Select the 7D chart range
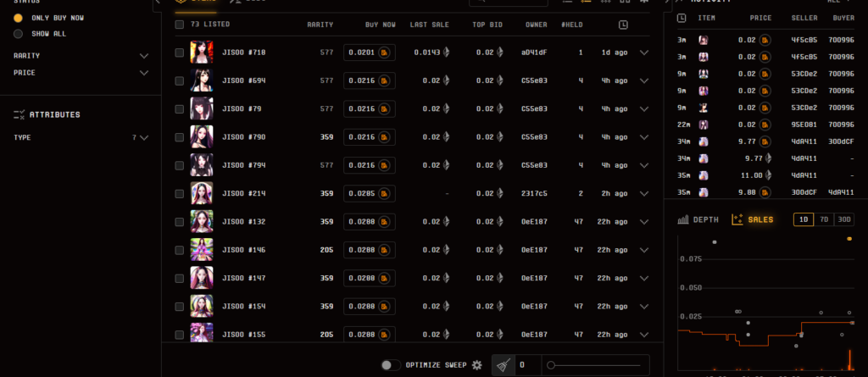Image resolution: width=868 pixels, height=377 pixels. 824,219
